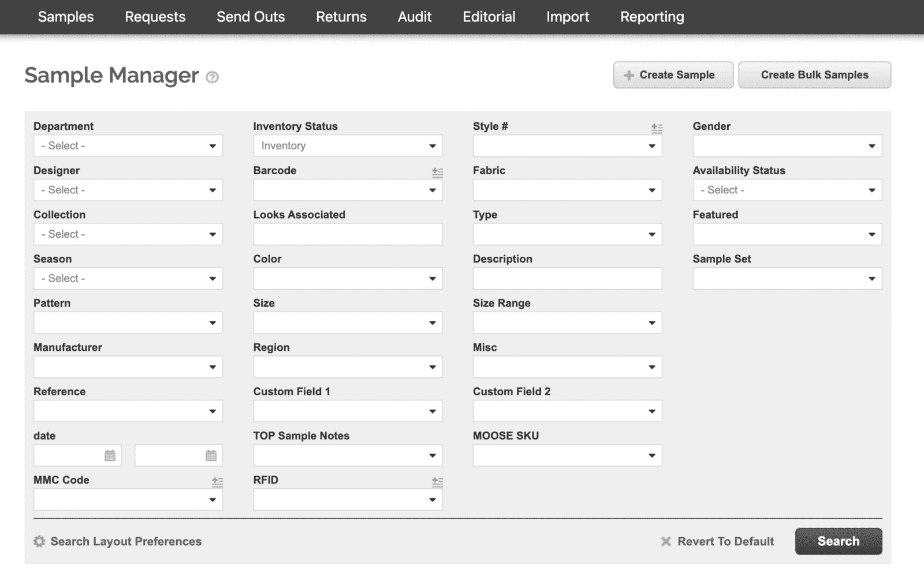The width and height of the screenshot is (924, 573).
Task: Open the second date field's calendar picker
Action: point(211,455)
